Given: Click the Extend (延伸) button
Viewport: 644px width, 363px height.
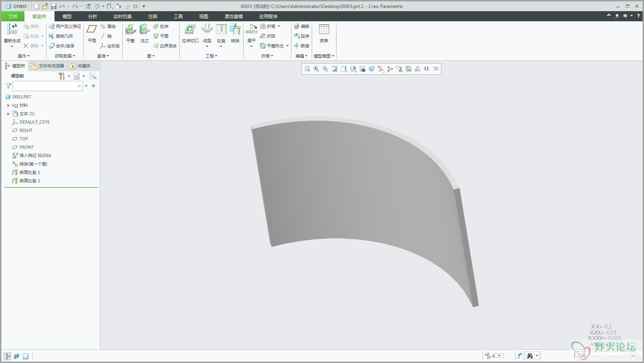Looking at the screenshot, I should (302, 36).
